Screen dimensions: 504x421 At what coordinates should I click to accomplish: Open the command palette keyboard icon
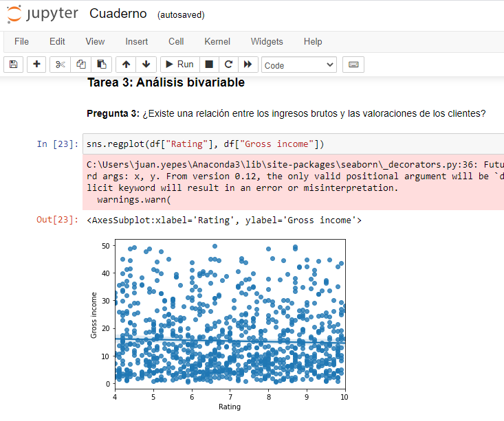353,65
